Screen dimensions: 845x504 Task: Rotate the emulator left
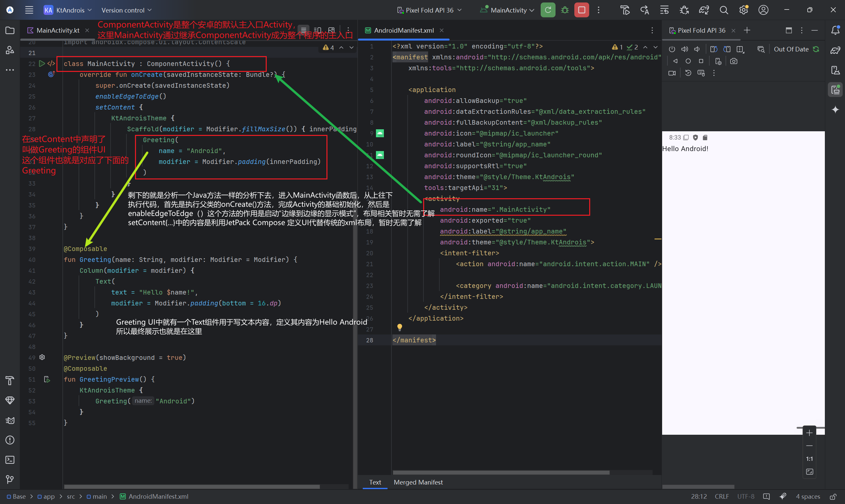tap(714, 49)
